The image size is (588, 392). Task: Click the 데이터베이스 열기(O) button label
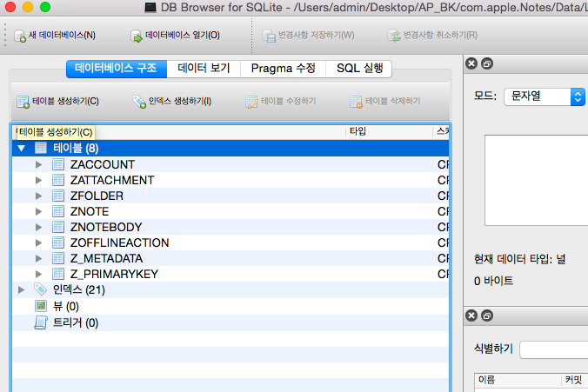183,36
